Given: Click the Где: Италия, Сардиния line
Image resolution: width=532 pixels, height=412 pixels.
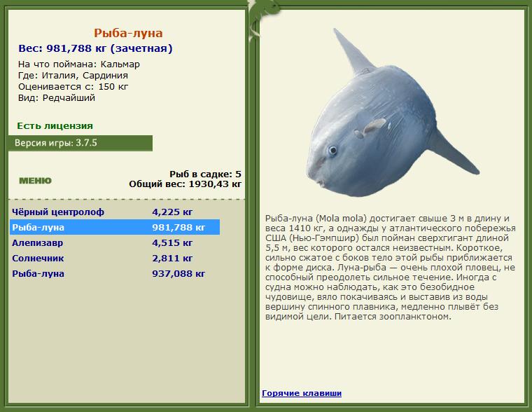Looking at the screenshot, I should click(73, 76).
